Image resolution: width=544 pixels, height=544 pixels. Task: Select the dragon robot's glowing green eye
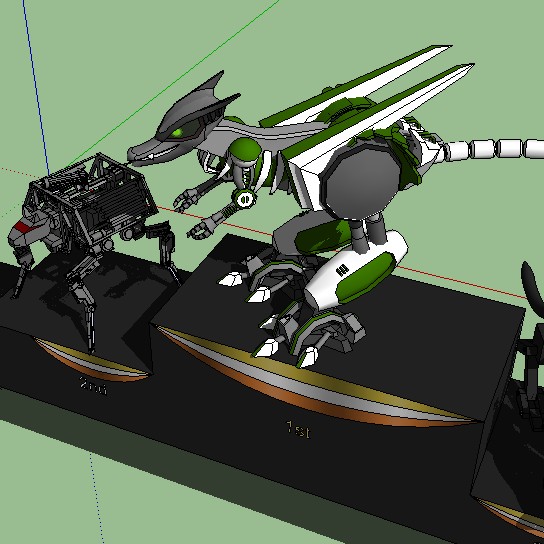pyautogui.click(x=178, y=133)
